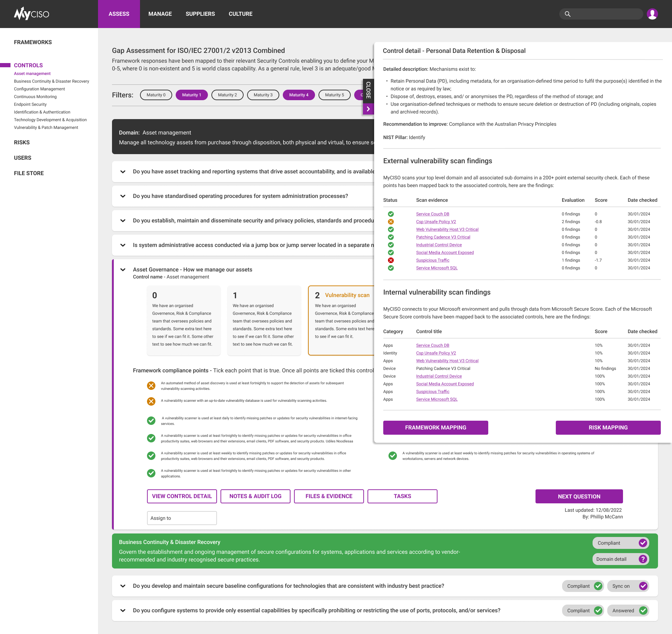The height and width of the screenshot is (634, 672).
Task: Click green status icon for Service Couch DB
Action: point(391,214)
